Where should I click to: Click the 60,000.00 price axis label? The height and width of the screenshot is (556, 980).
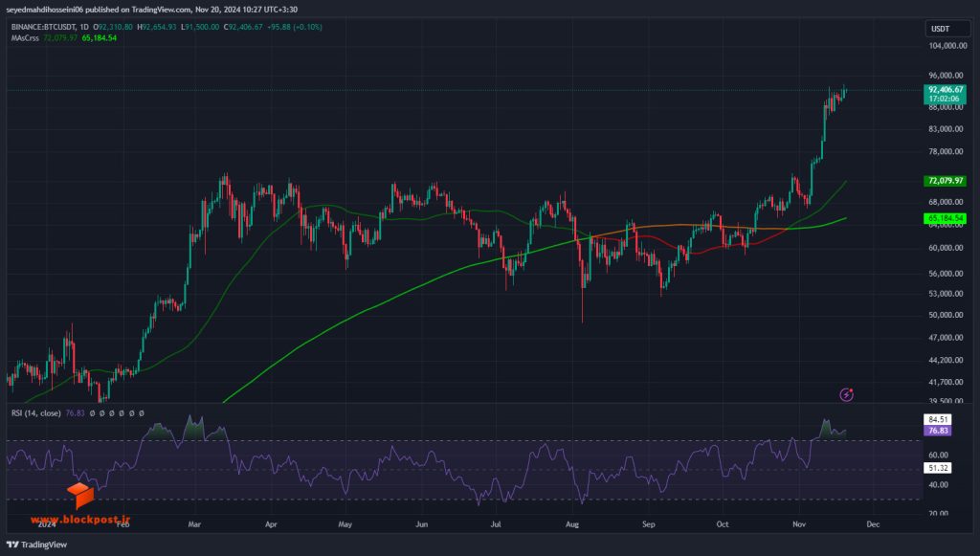(x=946, y=248)
